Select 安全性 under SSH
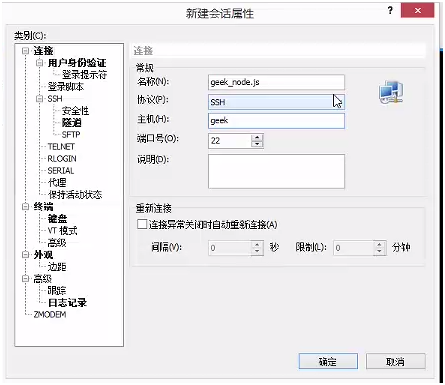 [x=75, y=111]
